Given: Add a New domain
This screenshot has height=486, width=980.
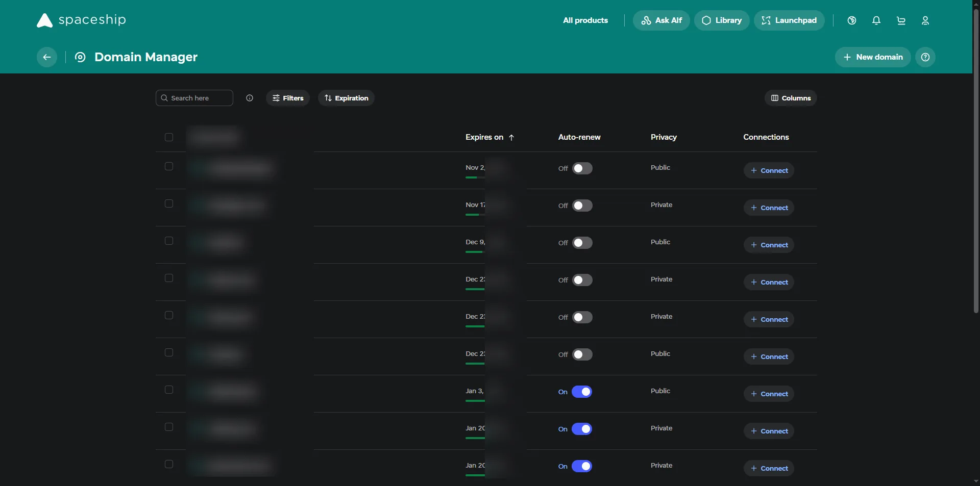Looking at the screenshot, I should click(873, 57).
